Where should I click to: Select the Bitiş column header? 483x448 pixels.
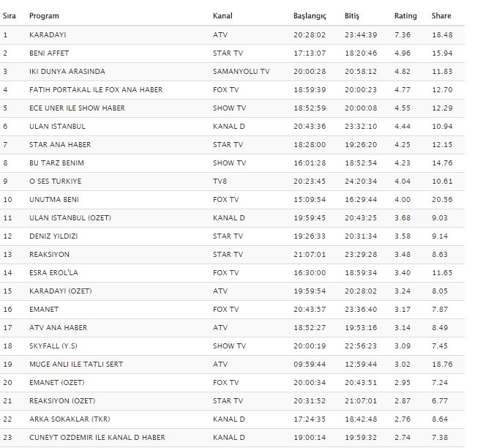pos(352,15)
